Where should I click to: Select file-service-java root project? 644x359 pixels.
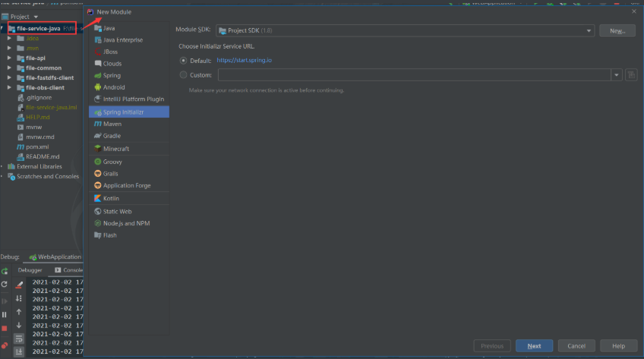pyautogui.click(x=38, y=29)
